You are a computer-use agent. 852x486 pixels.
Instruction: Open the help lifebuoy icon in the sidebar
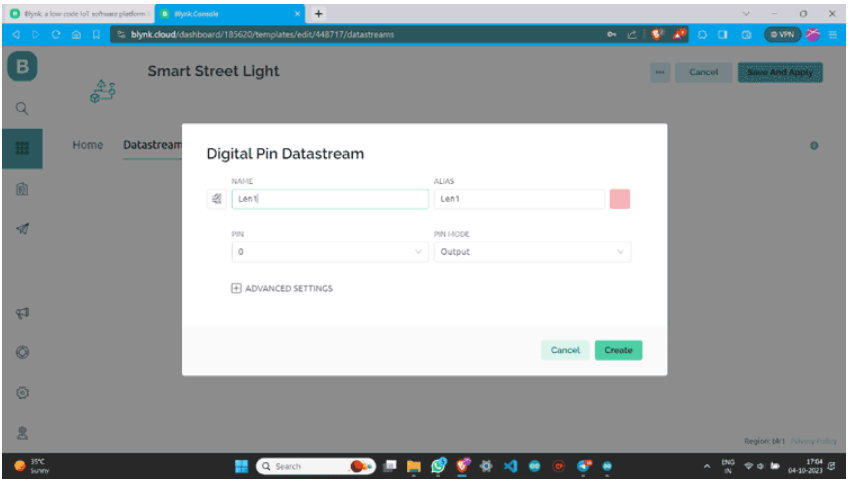pos(22,353)
